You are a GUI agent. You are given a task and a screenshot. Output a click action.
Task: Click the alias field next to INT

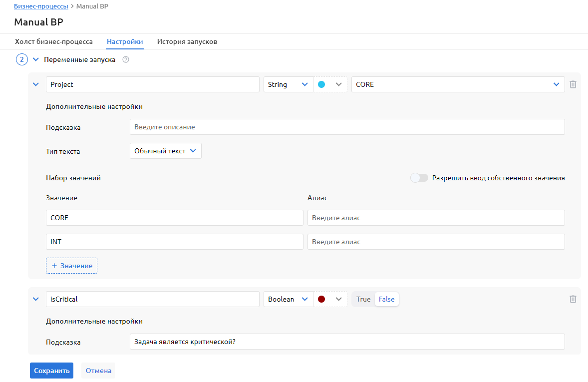pyautogui.click(x=436, y=242)
